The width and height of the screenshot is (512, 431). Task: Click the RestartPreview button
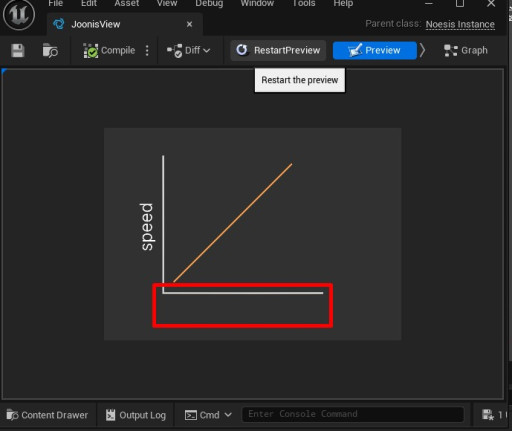(x=278, y=50)
